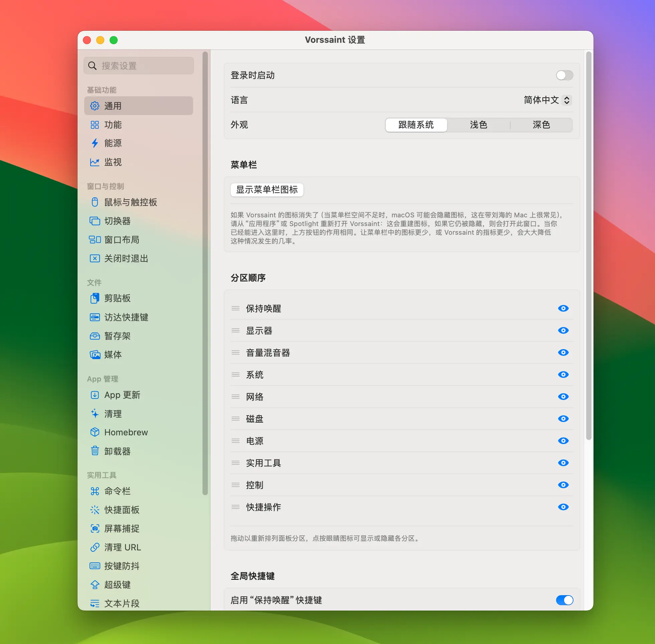
Task: Click the 命令栏 command-key icon
Action: pos(95,491)
